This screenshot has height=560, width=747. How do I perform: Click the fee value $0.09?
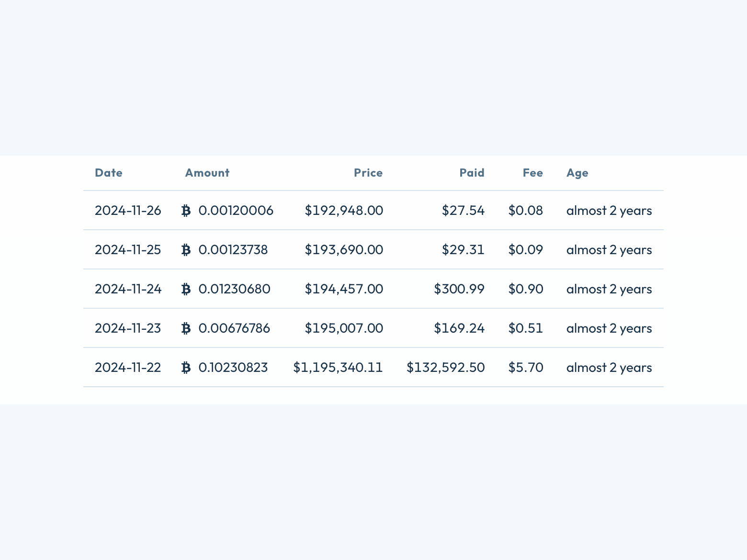pyautogui.click(x=526, y=250)
